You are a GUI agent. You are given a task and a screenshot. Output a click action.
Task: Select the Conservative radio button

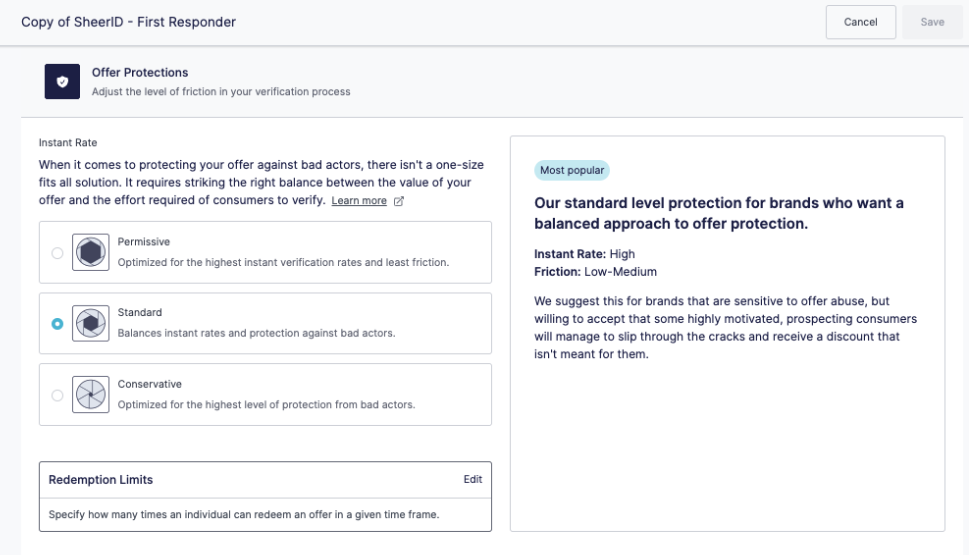click(57, 396)
